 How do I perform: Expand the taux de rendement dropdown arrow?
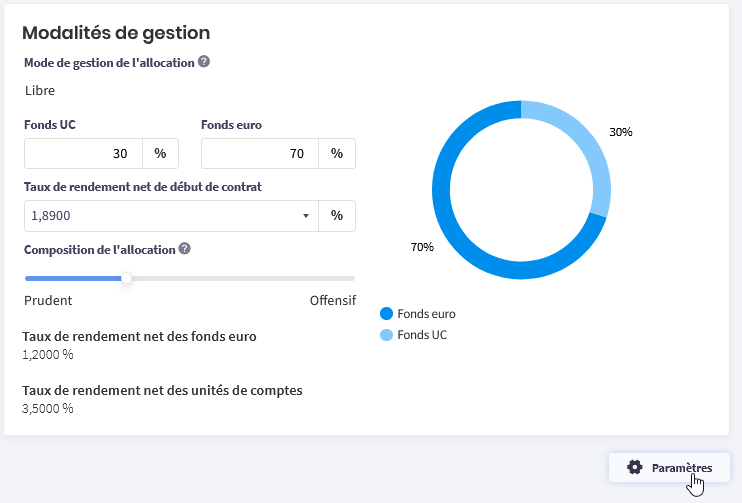pos(306,216)
